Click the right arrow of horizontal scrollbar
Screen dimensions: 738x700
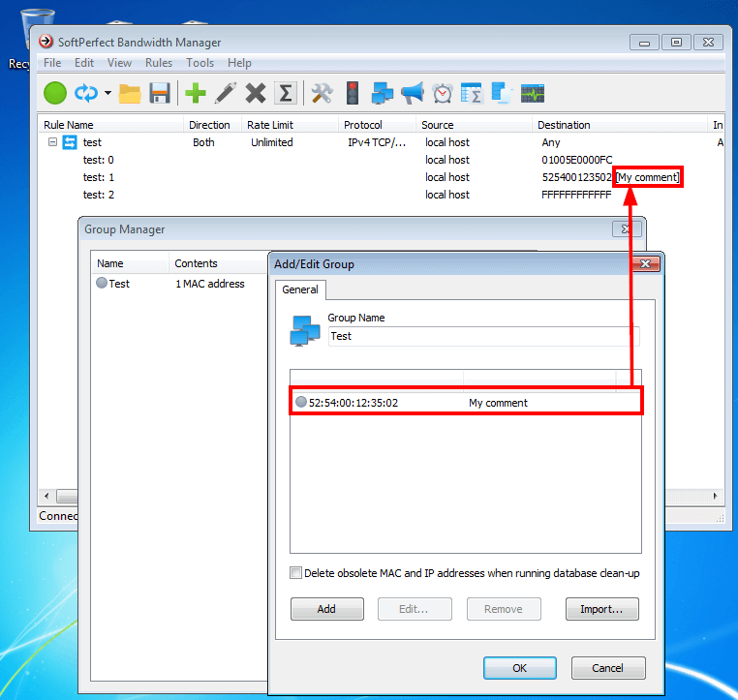click(x=716, y=496)
